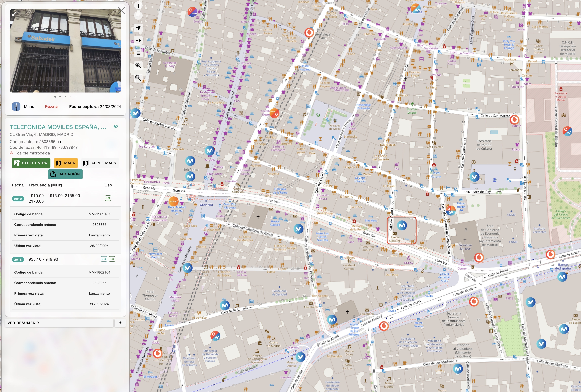581x392 pixels.
Task: Click address CL Gran Via, 6. MADRID
Action: click(x=41, y=134)
